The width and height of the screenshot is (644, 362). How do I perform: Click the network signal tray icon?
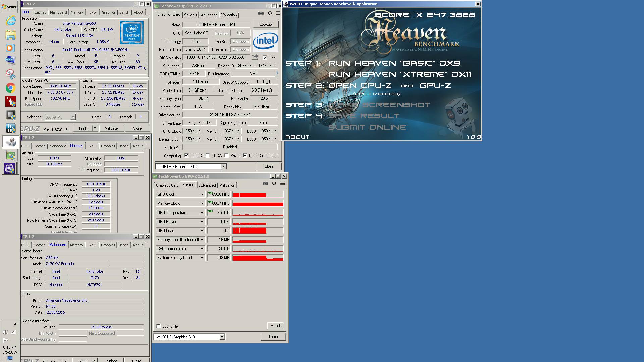coord(14,332)
